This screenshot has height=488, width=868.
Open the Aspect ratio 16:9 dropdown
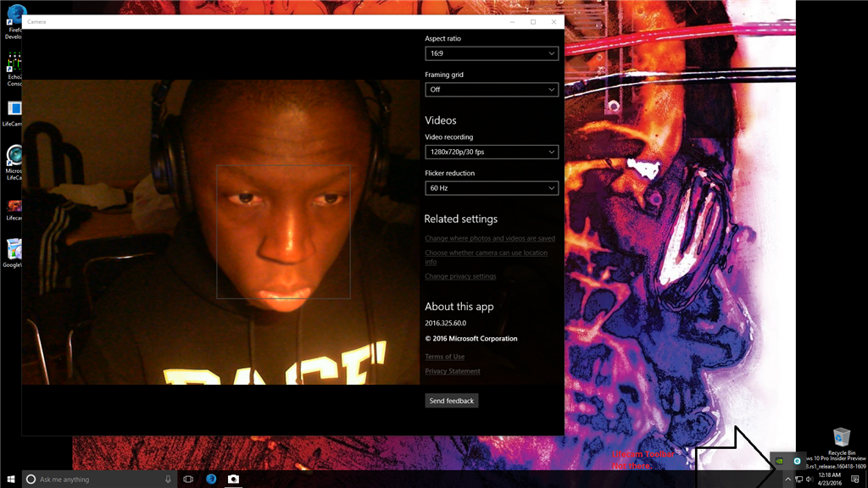pos(492,53)
